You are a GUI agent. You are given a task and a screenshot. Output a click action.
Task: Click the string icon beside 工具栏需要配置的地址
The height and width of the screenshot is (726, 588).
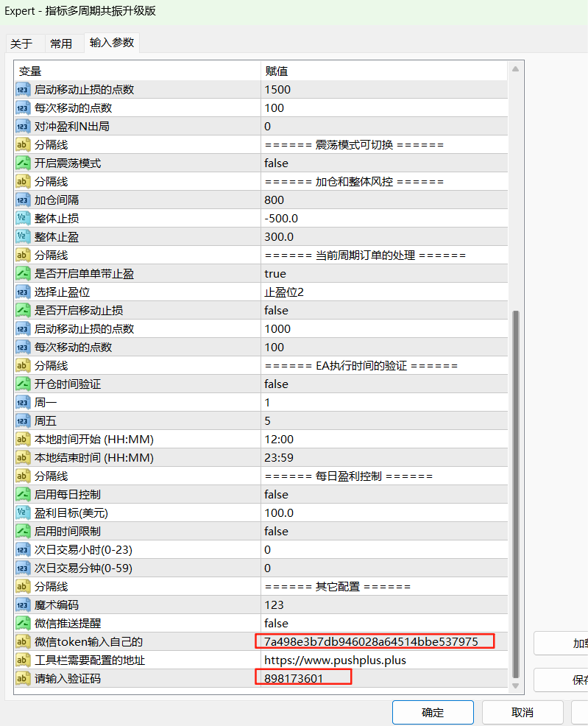pos(23,660)
